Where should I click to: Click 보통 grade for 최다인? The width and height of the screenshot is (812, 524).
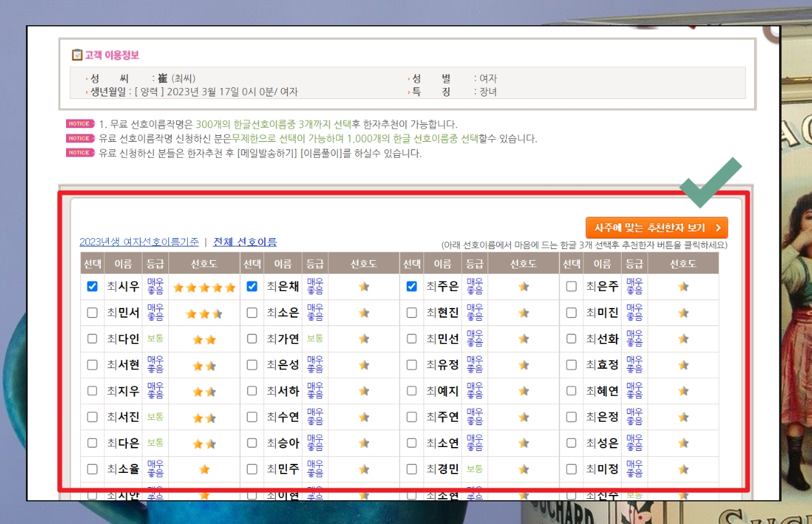coord(155,338)
